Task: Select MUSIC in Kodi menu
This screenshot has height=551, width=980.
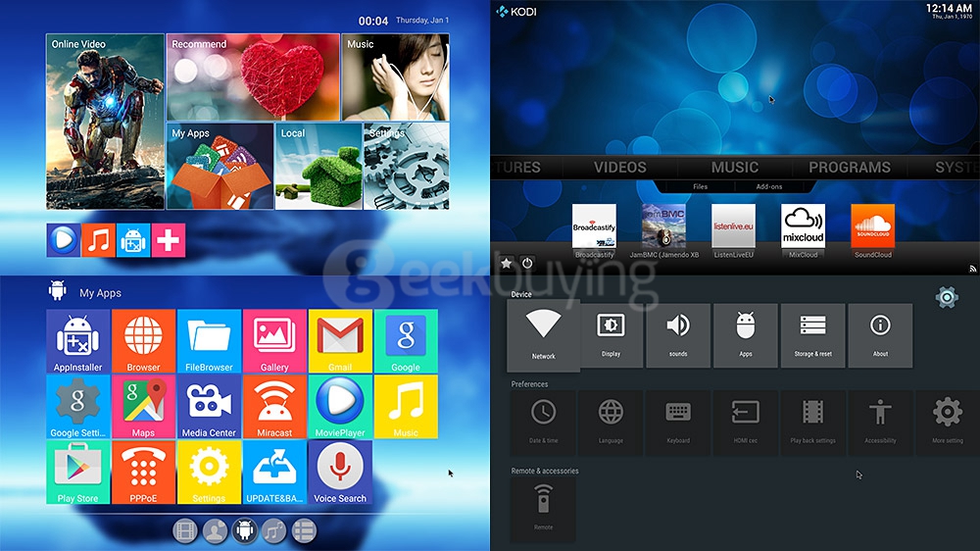Action: [735, 168]
